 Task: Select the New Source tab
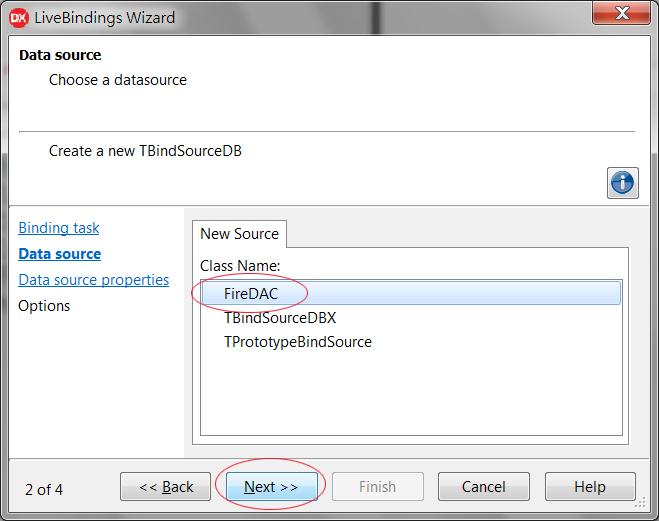coord(239,234)
